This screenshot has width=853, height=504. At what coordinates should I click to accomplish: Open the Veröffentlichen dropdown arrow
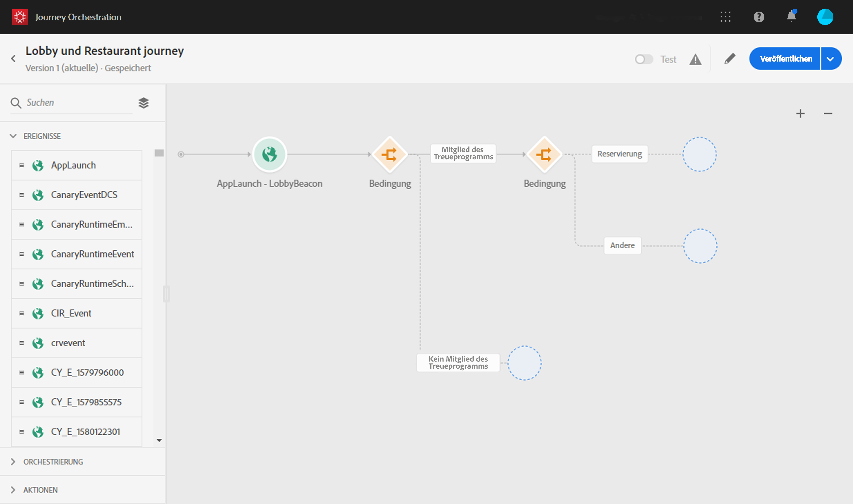(830, 59)
